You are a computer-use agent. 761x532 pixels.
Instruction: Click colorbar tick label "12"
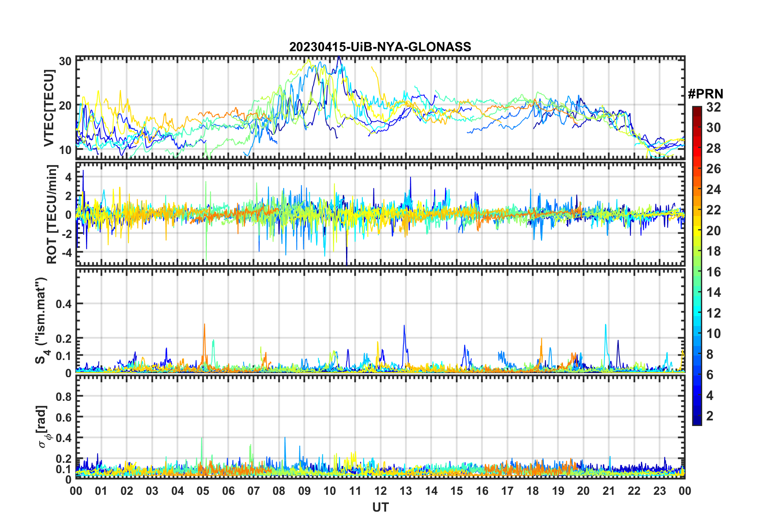pos(713,313)
